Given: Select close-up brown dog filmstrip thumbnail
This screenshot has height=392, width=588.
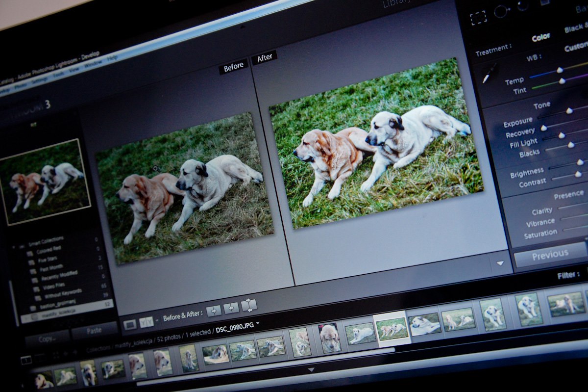Looking at the screenshot, I should coord(329,338).
